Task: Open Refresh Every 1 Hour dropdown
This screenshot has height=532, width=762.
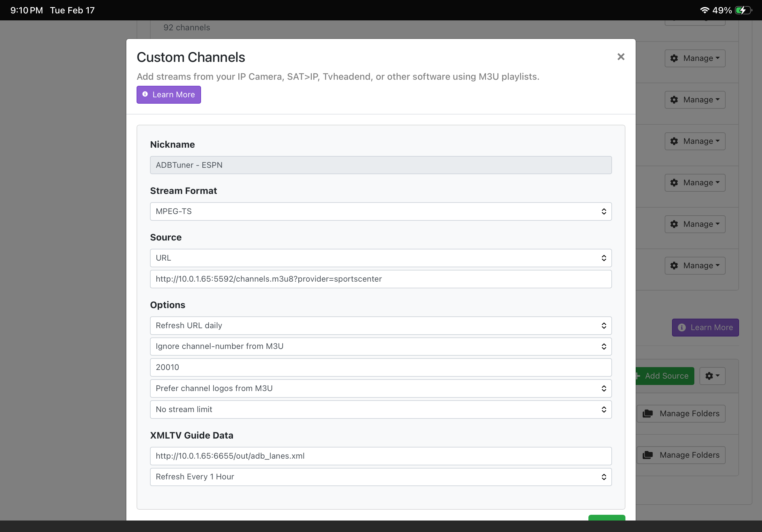Action: pyautogui.click(x=380, y=477)
